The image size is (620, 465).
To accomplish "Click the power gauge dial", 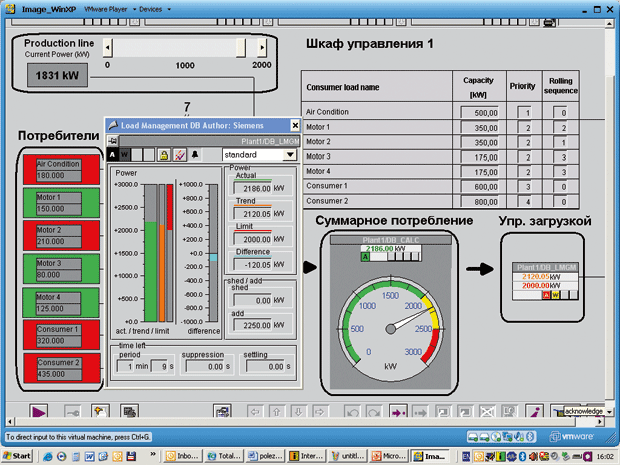I will click(391, 328).
